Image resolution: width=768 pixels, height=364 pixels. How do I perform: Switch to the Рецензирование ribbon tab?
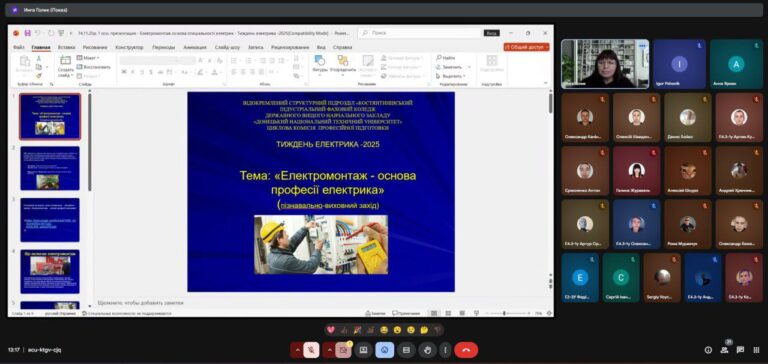(x=290, y=48)
